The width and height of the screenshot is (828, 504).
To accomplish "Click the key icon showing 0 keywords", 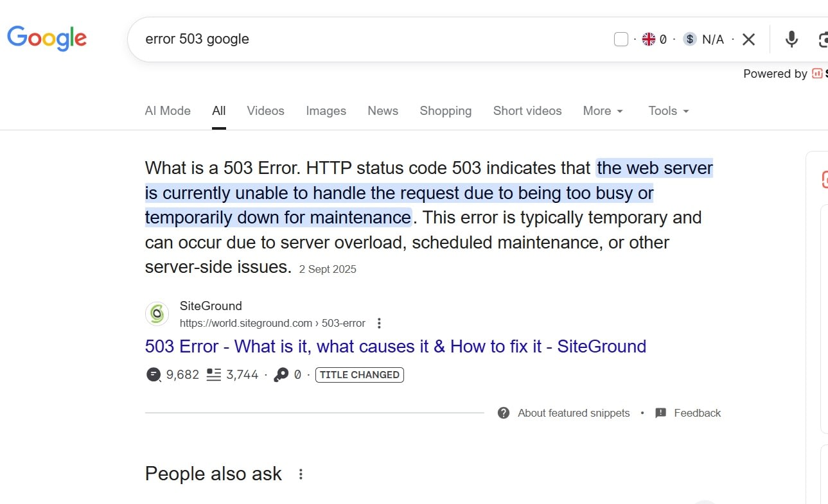I will click(x=281, y=374).
